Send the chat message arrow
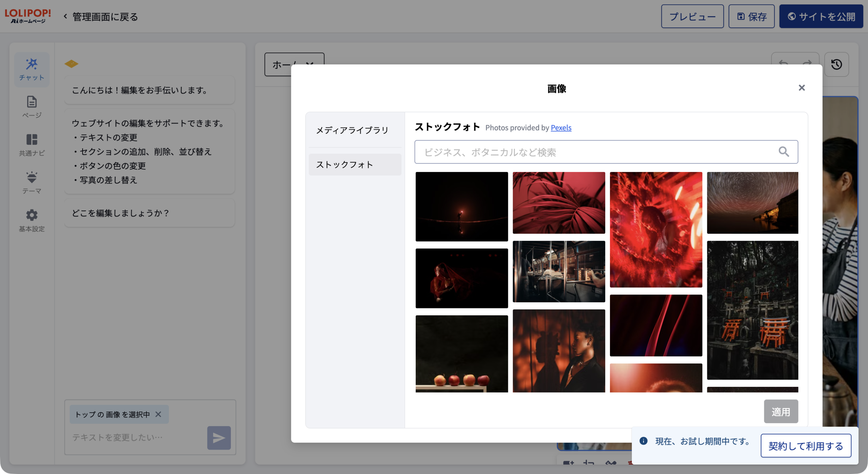The image size is (868, 474). [x=219, y=438]
